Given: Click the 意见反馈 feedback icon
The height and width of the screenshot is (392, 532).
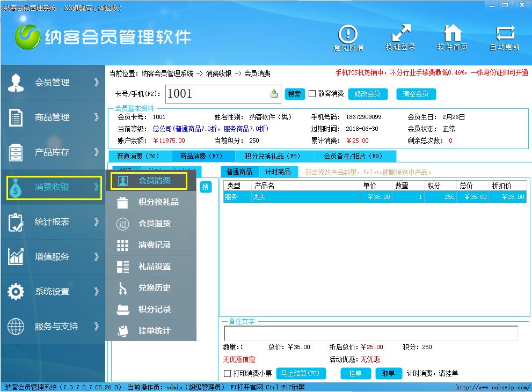Looking at the screenshot, I should tap(348, 35).
